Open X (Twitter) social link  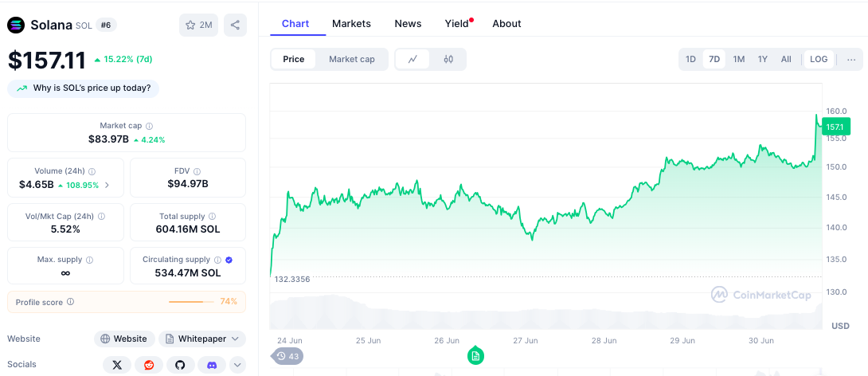click(x=117, y=365)
